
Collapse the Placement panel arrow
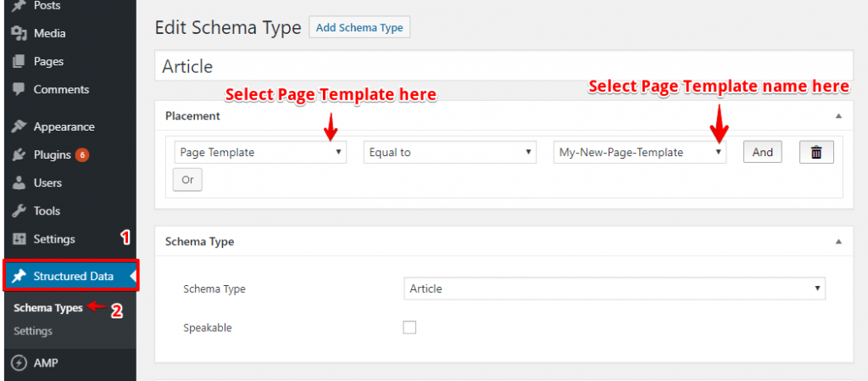point(838,116)
